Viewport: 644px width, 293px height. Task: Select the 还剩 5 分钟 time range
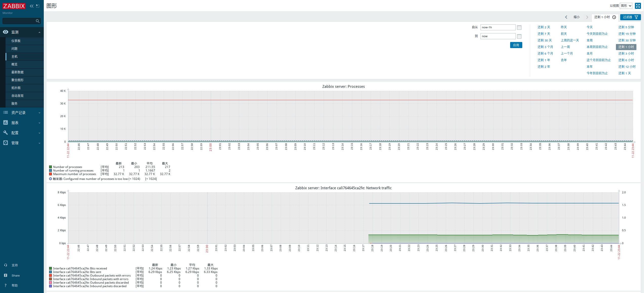point(626,27)
